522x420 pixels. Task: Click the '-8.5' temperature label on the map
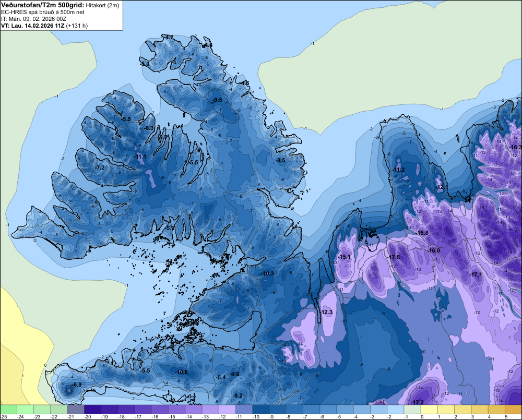point(280,160)
